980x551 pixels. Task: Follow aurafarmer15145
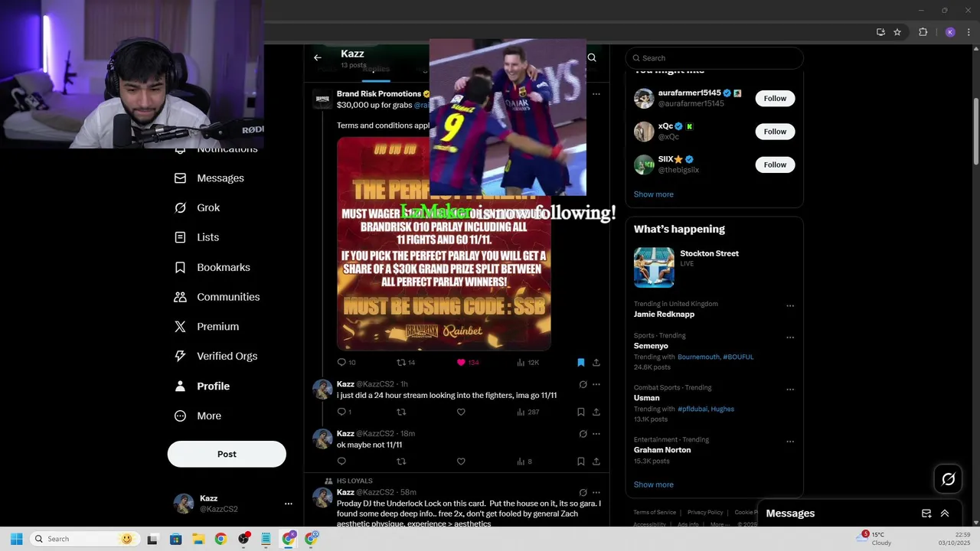tap(775, 98)
